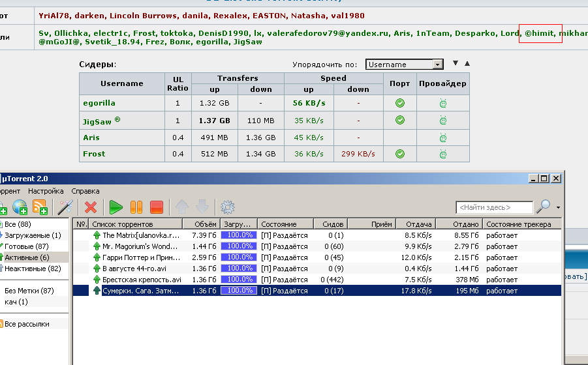
Task: Click the provider icon in egorilla's row
Action: click(x=442, y=103)
